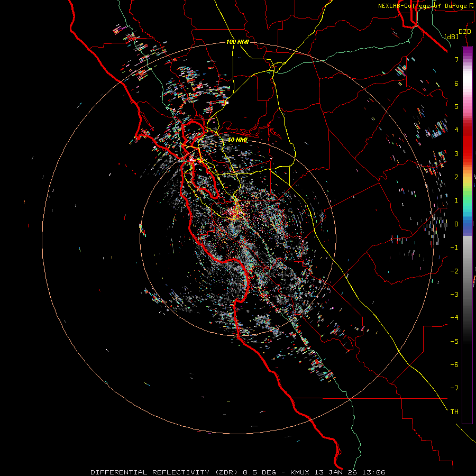This screenshot has width=476, height=476.
Task: Click the 0.5 DEG elevation text
Action: [x=260, y=472]
